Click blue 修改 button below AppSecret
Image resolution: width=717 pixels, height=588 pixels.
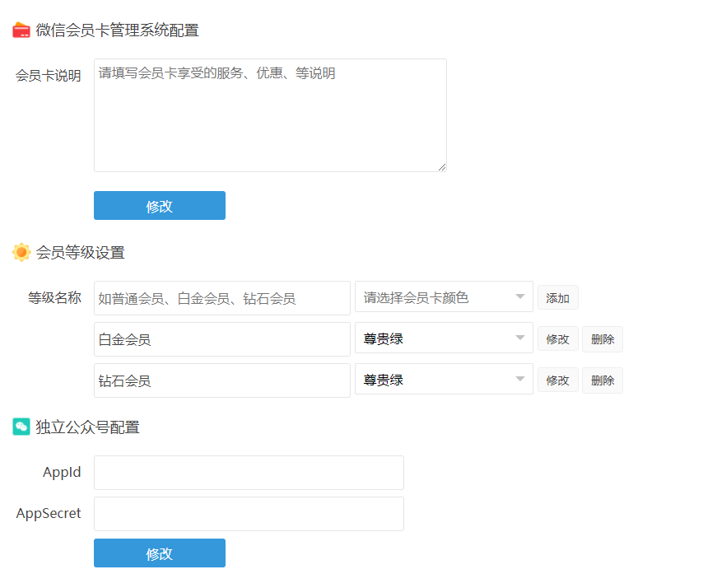coord(159,553)
